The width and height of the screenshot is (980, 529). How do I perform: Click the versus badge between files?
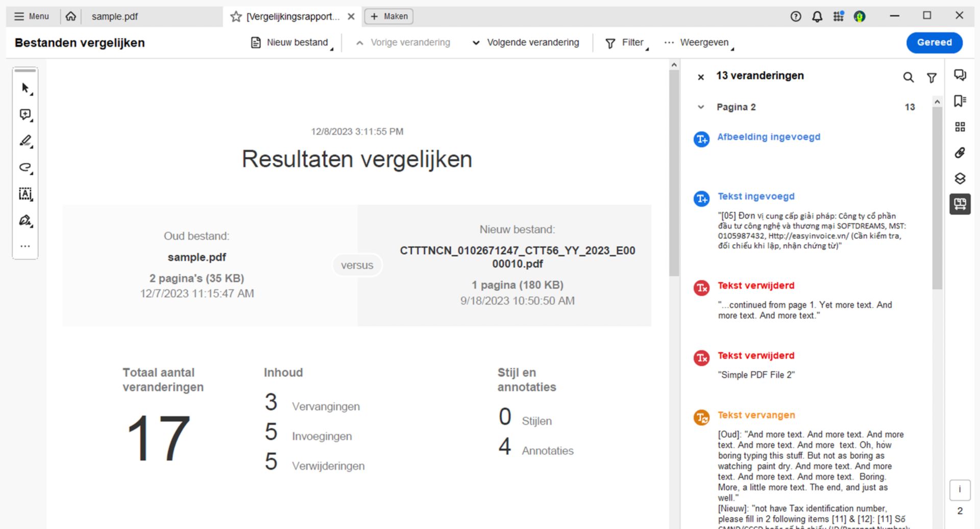(x=357, y=265)
